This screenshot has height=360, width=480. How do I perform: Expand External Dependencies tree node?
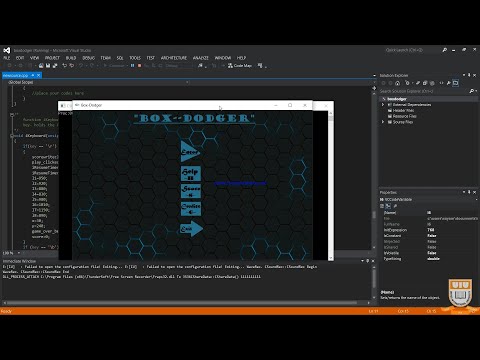[383, 105]
